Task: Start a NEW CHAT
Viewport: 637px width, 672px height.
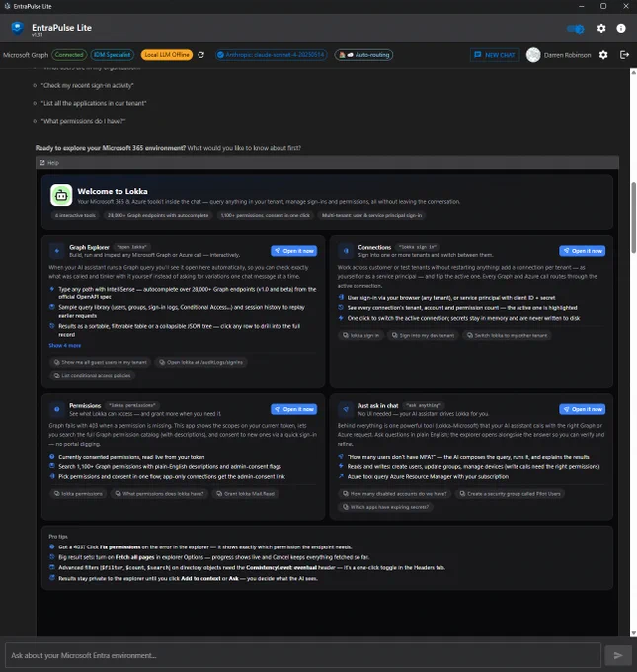Action: 495,55
